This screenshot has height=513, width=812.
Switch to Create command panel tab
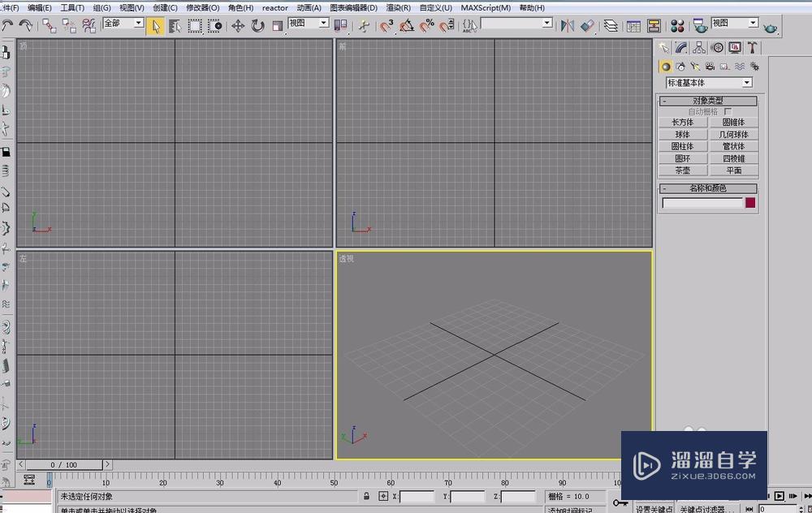tap(663, 48)
